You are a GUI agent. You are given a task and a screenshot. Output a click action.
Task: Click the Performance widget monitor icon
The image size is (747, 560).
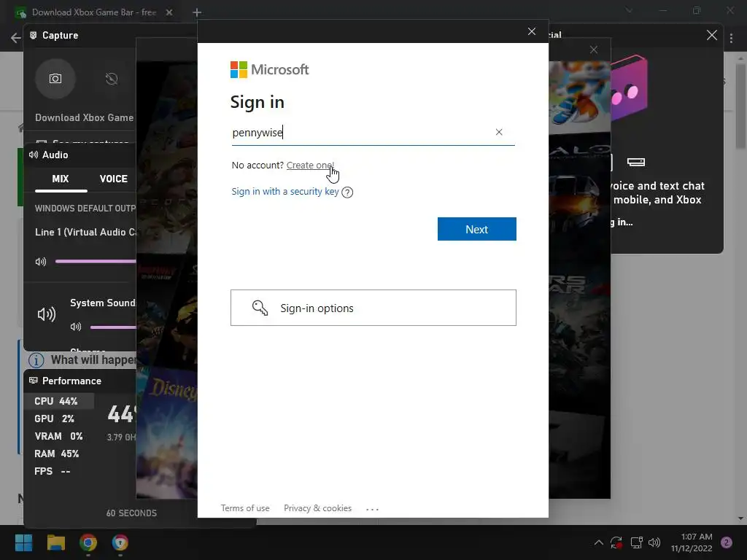pyautogui.click(x=34, y=381)
